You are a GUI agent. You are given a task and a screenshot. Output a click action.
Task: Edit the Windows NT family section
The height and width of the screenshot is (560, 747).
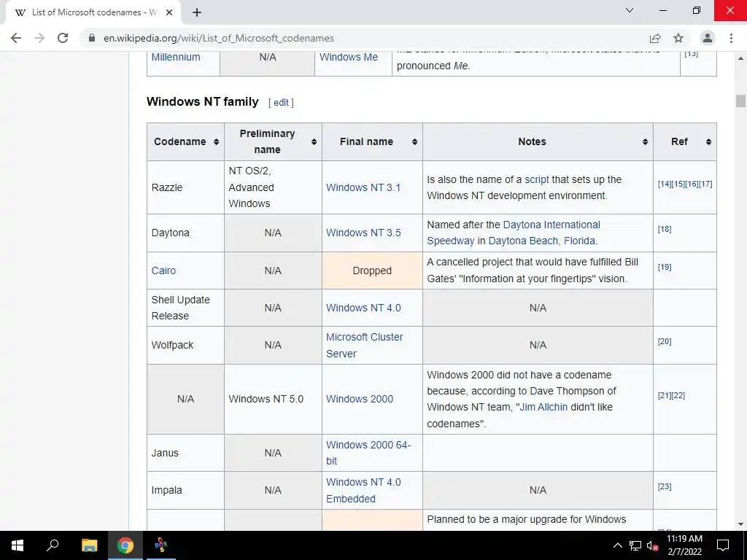281,102
